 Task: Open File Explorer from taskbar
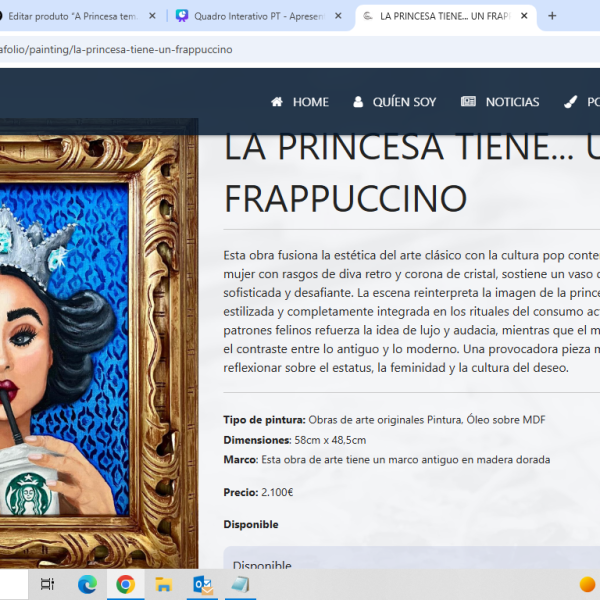164,585
